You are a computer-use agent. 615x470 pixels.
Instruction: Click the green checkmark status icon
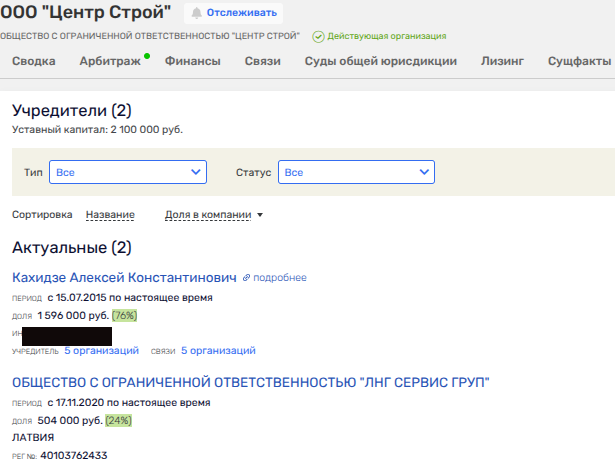coord(318,36)
